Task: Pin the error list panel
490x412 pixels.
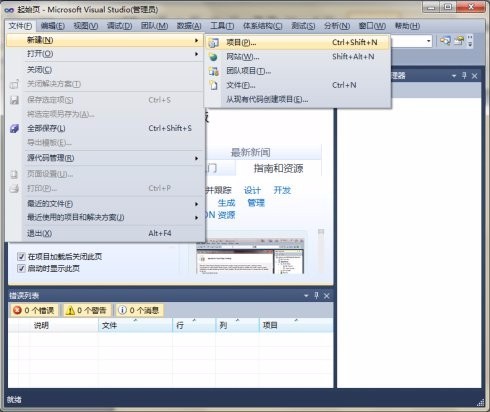Action: click(x=316, y=296)
